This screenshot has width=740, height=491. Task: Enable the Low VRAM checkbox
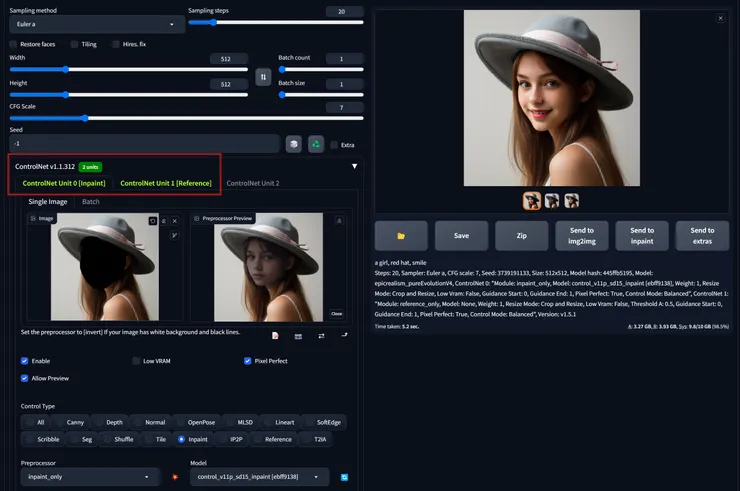(x=135, y=360)
